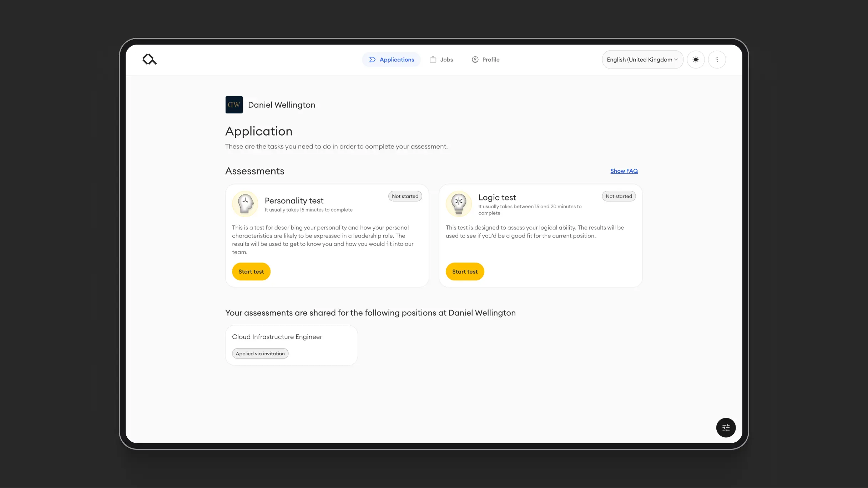The height and width of the screenshot is (488, 868).
Task: Start the Logic test
Action: [x=465, y=271]
